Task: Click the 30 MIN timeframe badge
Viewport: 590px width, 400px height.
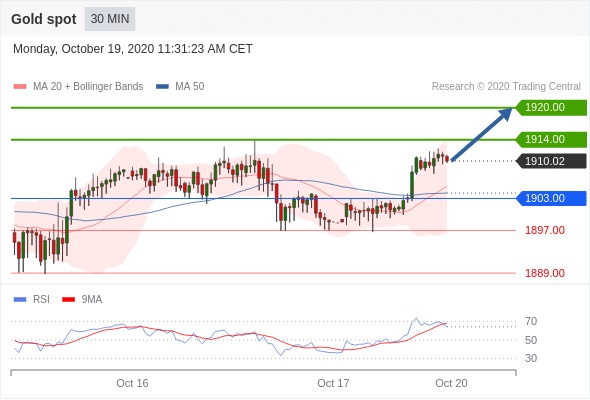Action: click(x=110, y=19)
